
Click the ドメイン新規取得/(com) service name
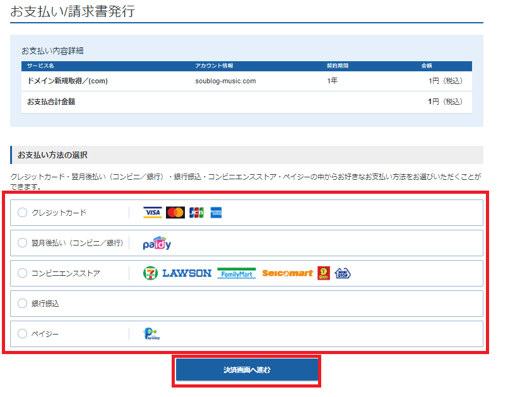[68, 81]
